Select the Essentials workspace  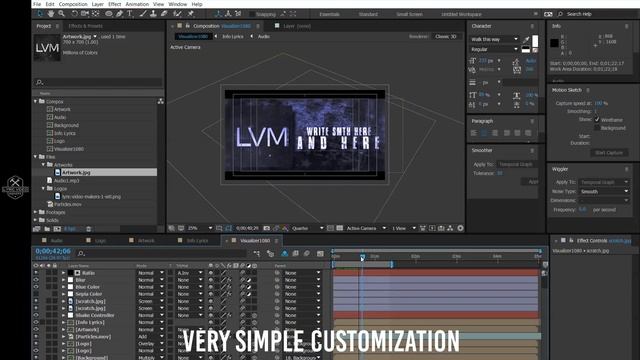pos(329,14)
